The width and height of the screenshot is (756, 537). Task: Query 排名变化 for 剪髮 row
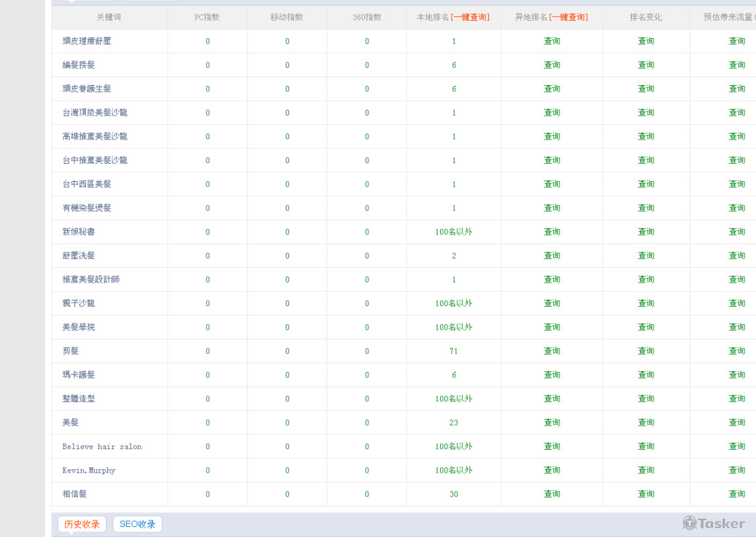pos(645,351)
